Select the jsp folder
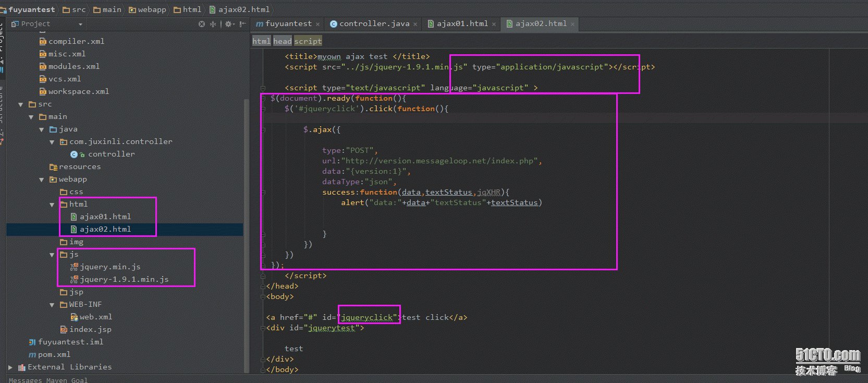The height and width of the screenshot is (383, 868). 71,292
